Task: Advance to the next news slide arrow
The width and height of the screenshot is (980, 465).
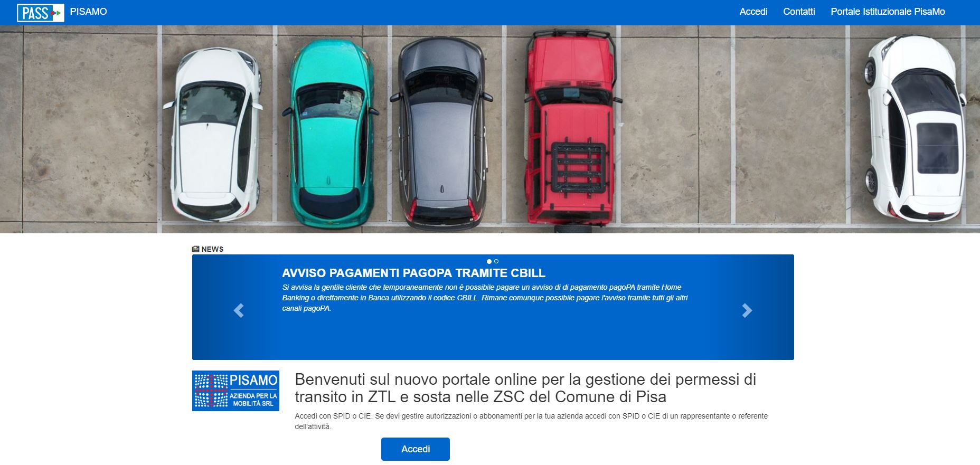Action: pyautogui.click(x=747, y=310)
